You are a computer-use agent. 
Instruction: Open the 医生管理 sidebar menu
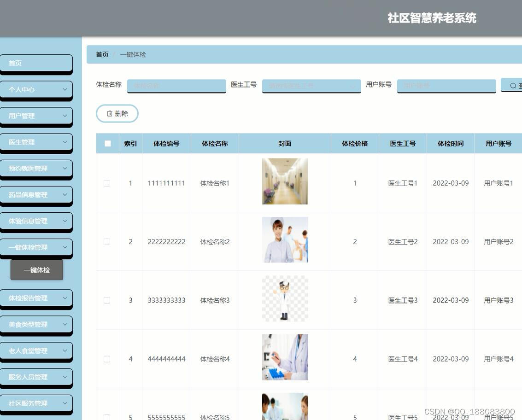(x=36, y=142)
